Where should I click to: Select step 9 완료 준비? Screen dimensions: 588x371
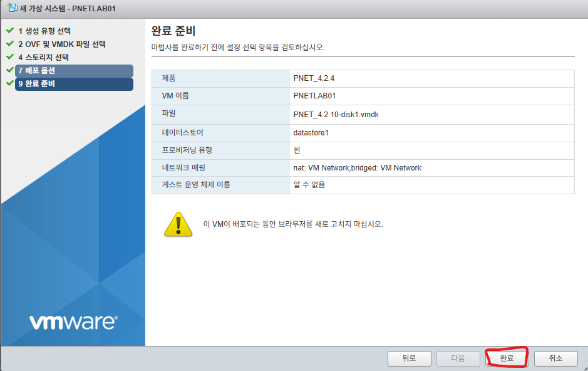pyautogui.click(x=74, y=84)
